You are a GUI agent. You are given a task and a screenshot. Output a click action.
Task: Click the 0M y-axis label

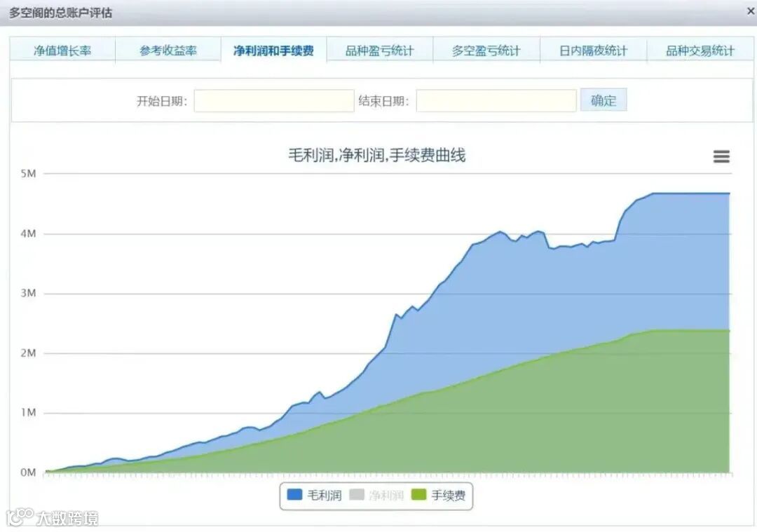tap(29, 472)
